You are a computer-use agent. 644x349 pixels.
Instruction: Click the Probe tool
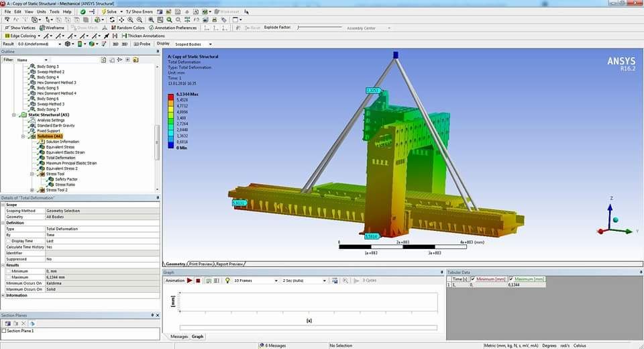pos(141,44)
